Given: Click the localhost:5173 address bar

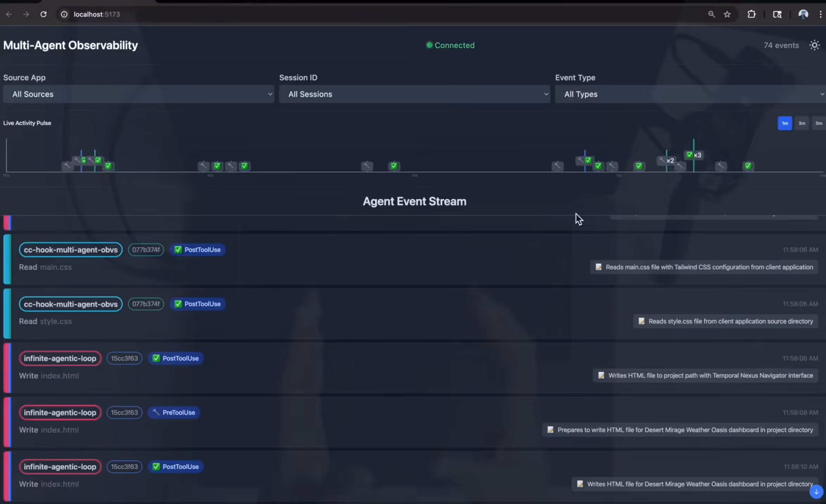Looking at the screenshot, I should tap(97, 14).
